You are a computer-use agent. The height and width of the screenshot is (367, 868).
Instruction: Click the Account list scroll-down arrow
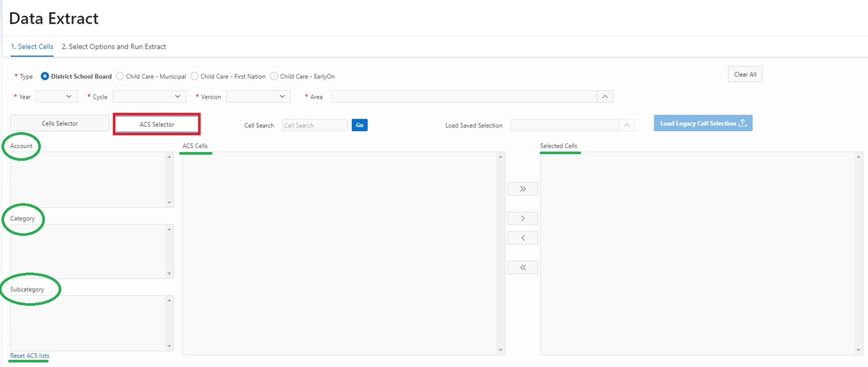coord(169,203)
